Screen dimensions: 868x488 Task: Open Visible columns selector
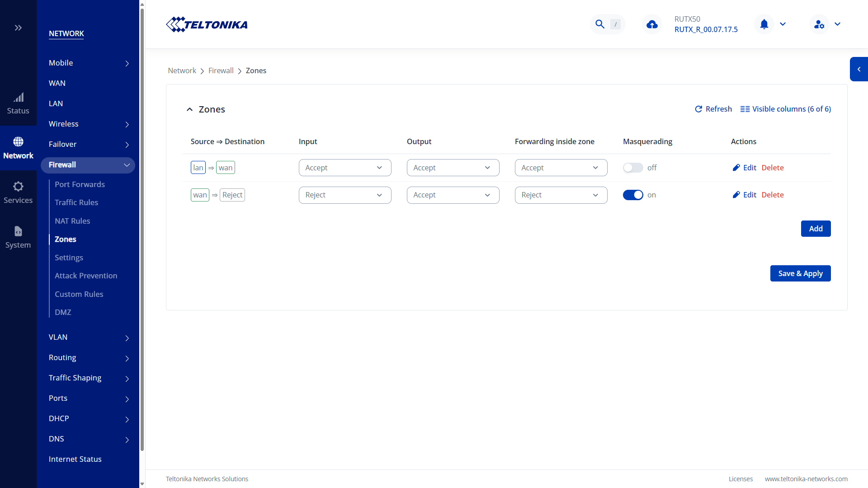pos(785,109)
